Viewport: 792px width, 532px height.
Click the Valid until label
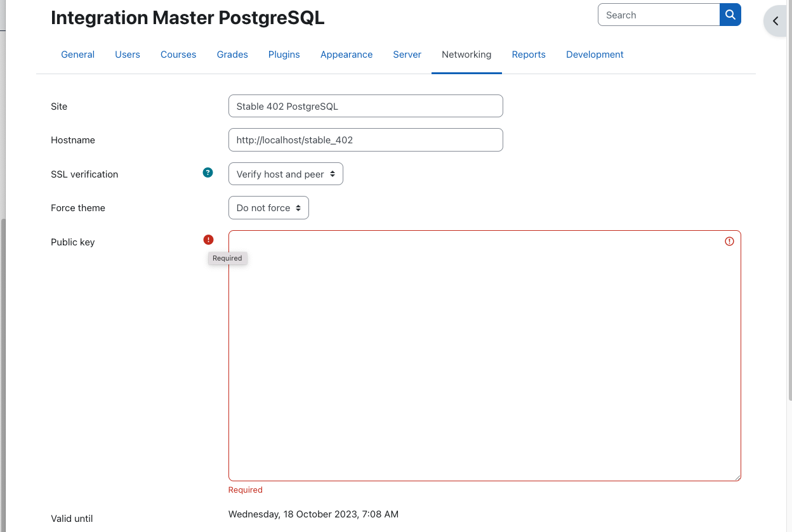point(72,519)
